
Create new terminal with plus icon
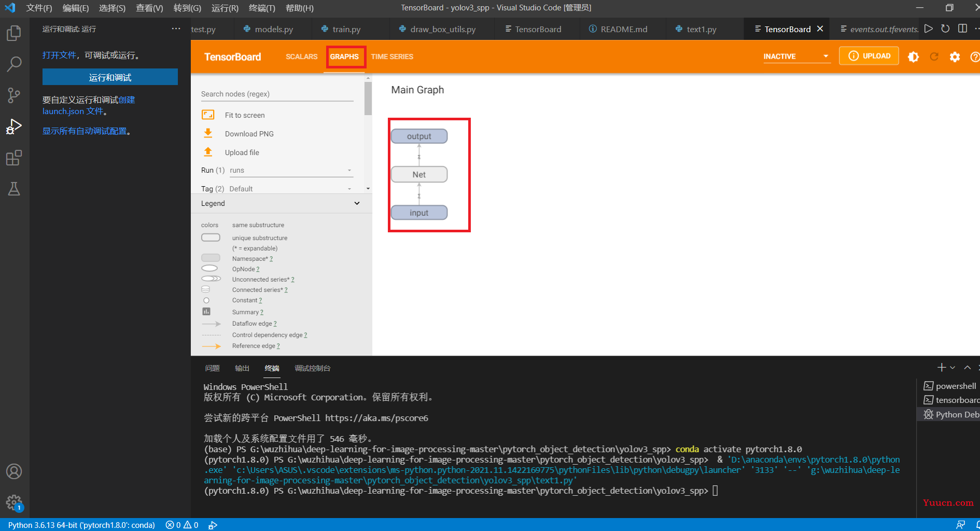coord(942,367)
